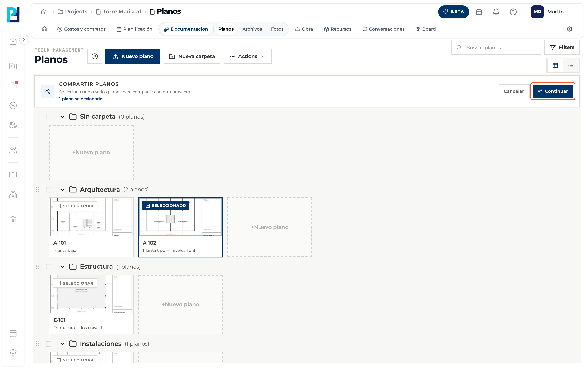
Task: Check the Instalaciones folder checkbox
Action: pos(49,344)
